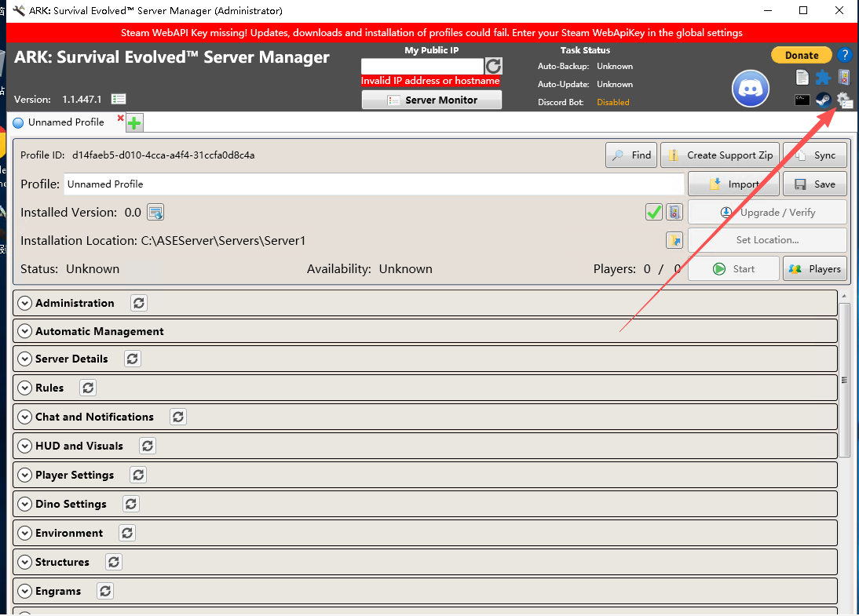The width and height of the screenshot is (859, 616).
Task: Add a new profile tab with green plus
Action: pyautogui.click(x=134, y=122)
